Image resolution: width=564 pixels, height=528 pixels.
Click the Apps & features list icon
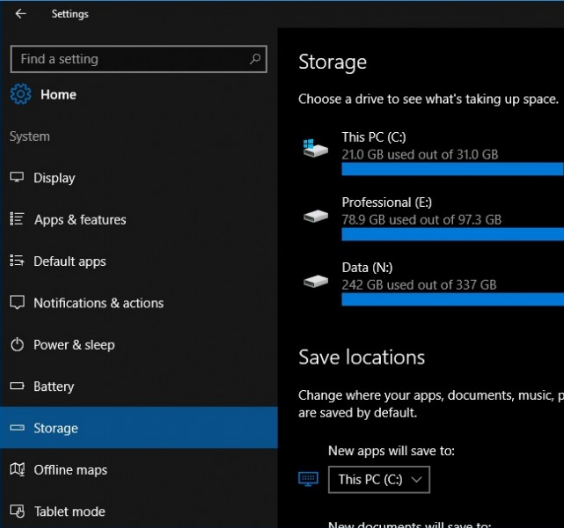(17, 219)
